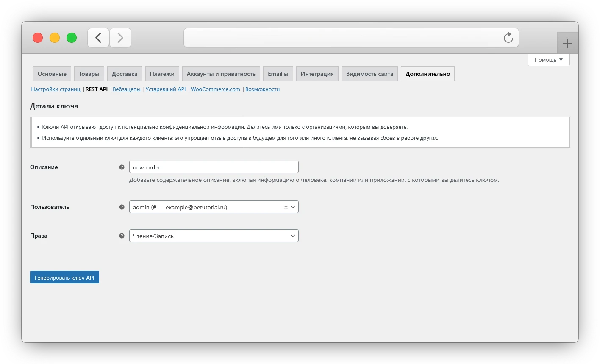Open a new tab with the plus icon

point(568,42)
